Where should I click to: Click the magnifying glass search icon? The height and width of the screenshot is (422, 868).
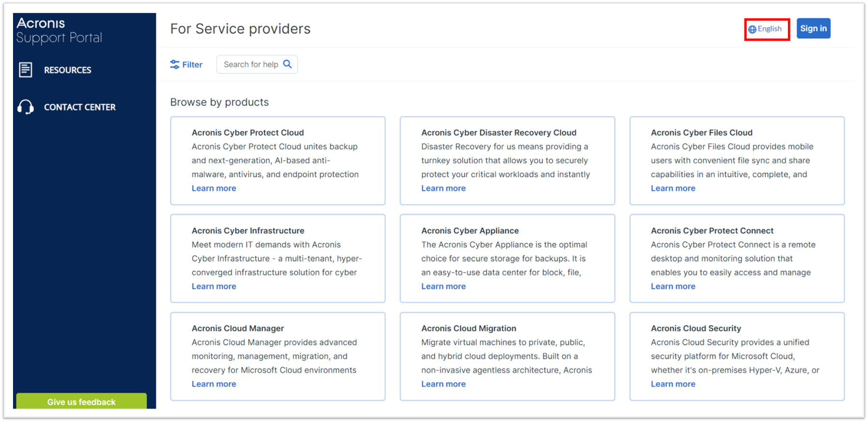(288, 64)
